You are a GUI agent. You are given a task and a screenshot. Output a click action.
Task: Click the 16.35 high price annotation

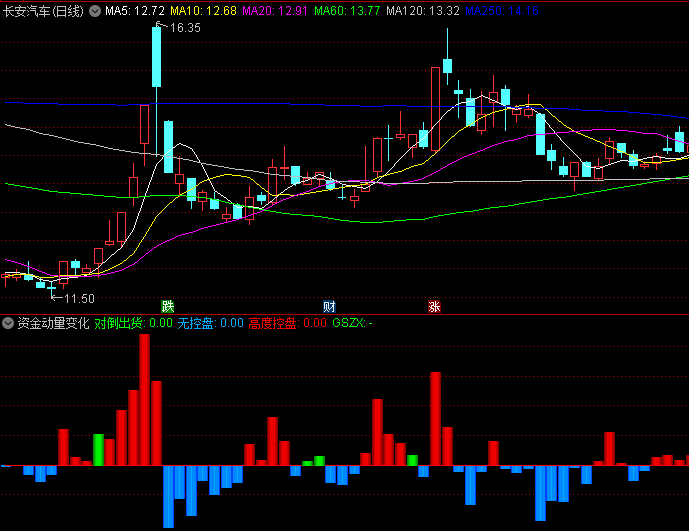185,28
